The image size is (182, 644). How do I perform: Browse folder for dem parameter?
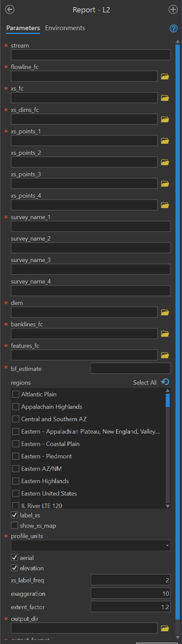click(165, 312)
